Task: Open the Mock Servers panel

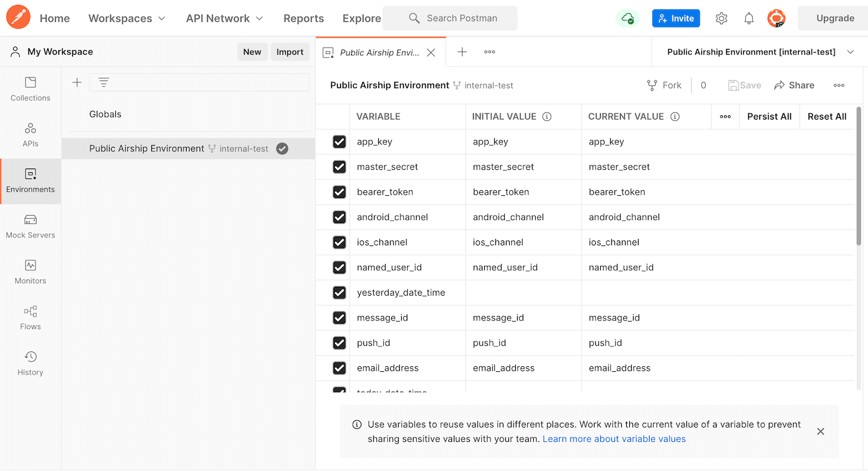Action: pyautogui.click(x=30, y=226)
